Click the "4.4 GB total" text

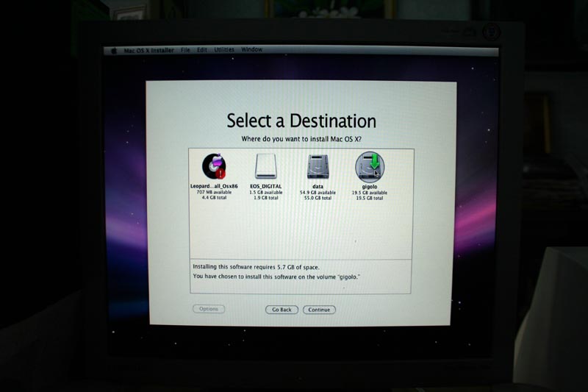[214, 198]
